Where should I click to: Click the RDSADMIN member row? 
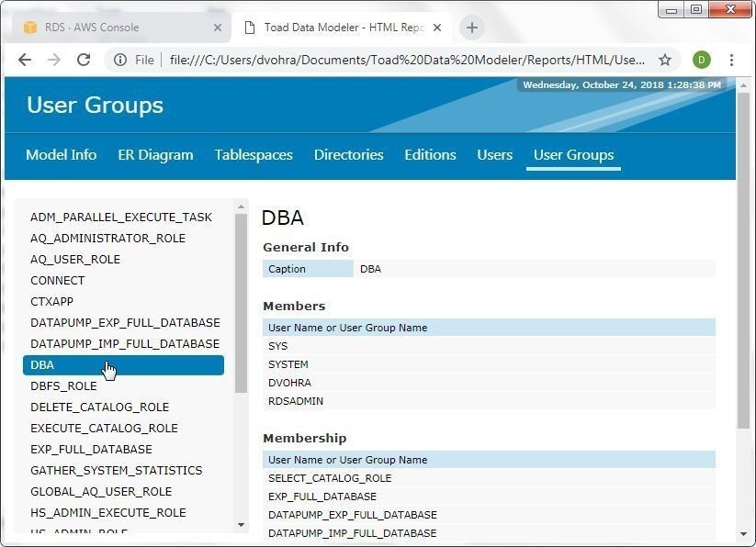[x=489, y=401]
